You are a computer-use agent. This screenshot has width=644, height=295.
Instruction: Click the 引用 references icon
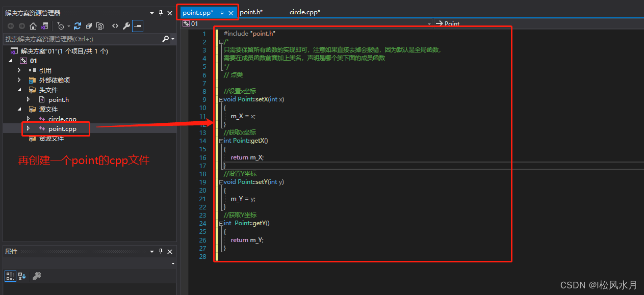point(33,70)
